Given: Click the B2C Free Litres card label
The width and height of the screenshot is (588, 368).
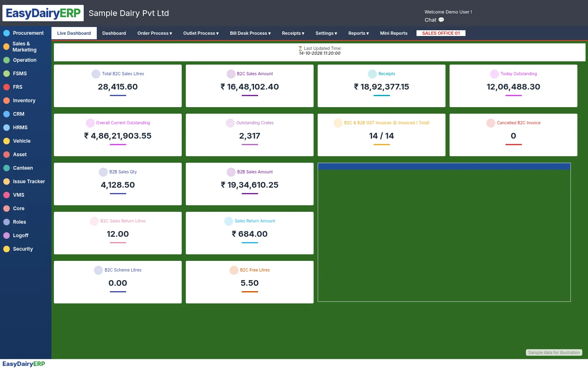Looking at the screenshot, I should pos(255,270).
